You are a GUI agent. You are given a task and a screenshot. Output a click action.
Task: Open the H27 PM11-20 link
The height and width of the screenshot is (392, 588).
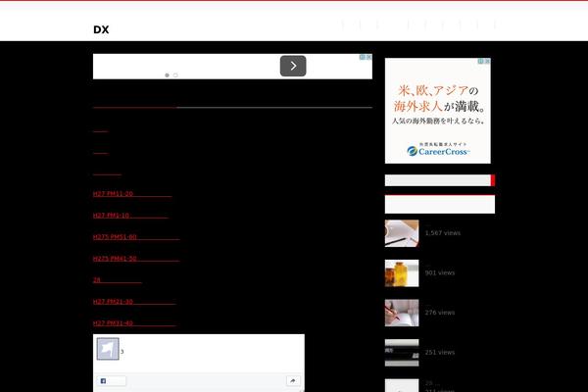(x=132, y=194)
